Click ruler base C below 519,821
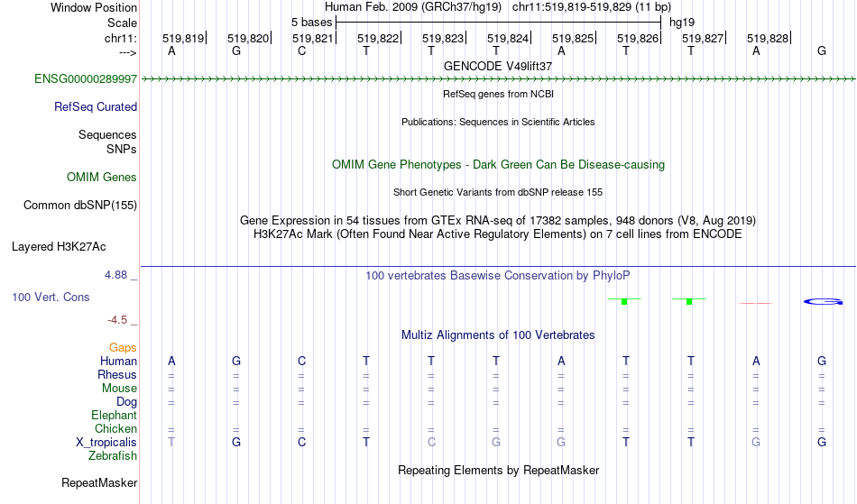The height and width of the screenshot is (504, 857). point(301,51)
